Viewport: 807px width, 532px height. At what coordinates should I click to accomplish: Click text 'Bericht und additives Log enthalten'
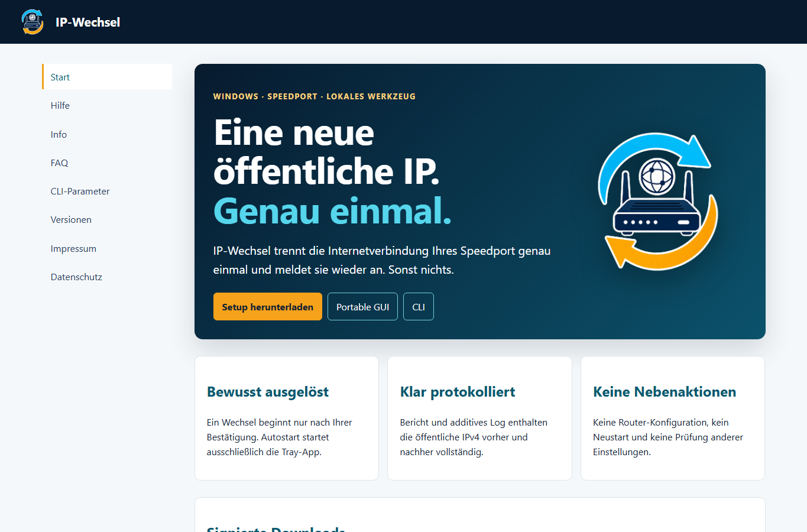[x=474, y=422]
